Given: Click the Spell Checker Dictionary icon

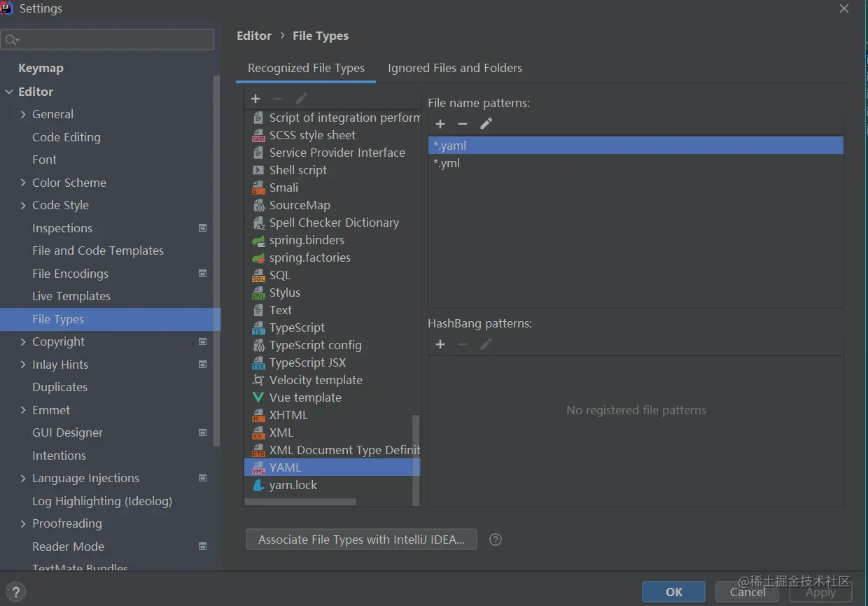Looking at the screenshot, I should (x=258, y=223).
